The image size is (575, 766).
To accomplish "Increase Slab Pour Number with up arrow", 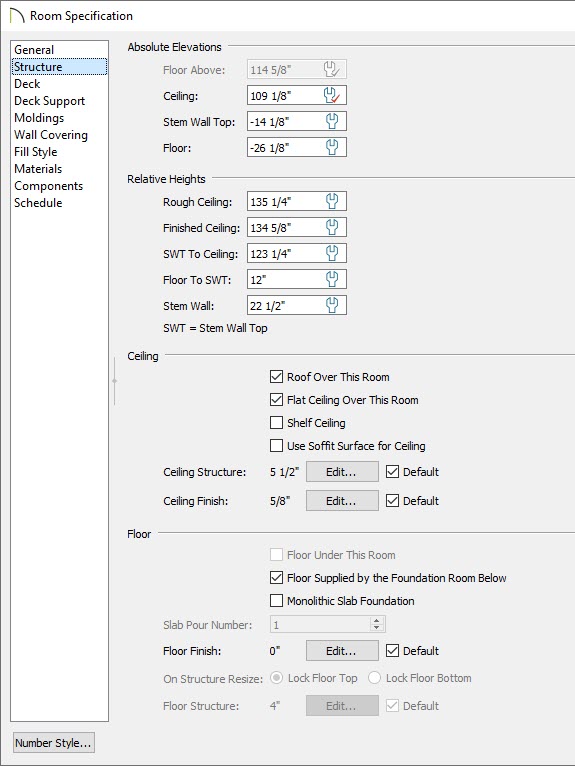I will pos(376,620).
